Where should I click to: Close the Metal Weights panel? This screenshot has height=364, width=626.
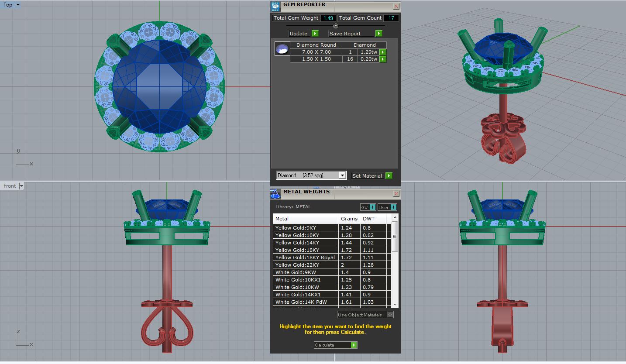396,193
